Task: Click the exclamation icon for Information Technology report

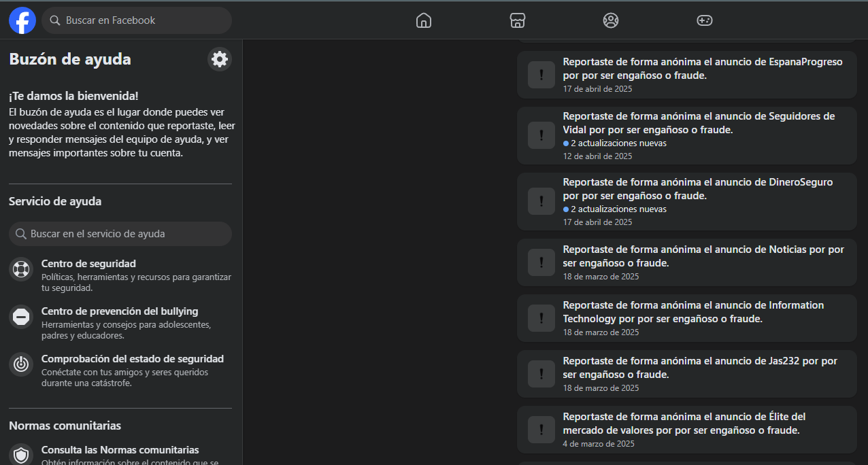Action: coord(541,317)
